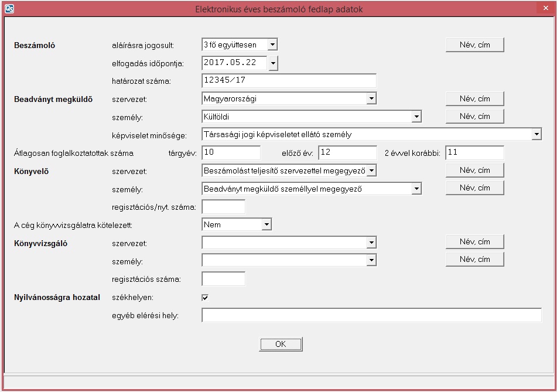Select the előző év input field

347,152
